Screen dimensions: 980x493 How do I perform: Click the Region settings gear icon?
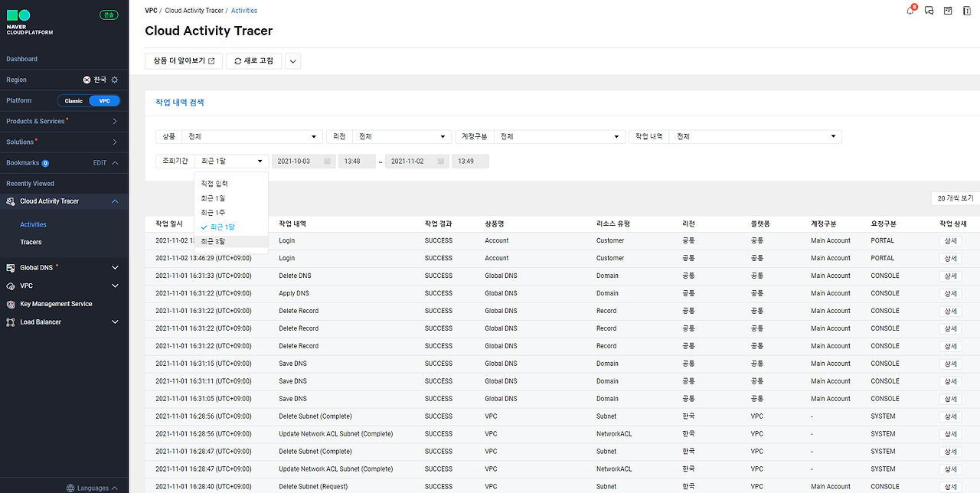[115, 80]
